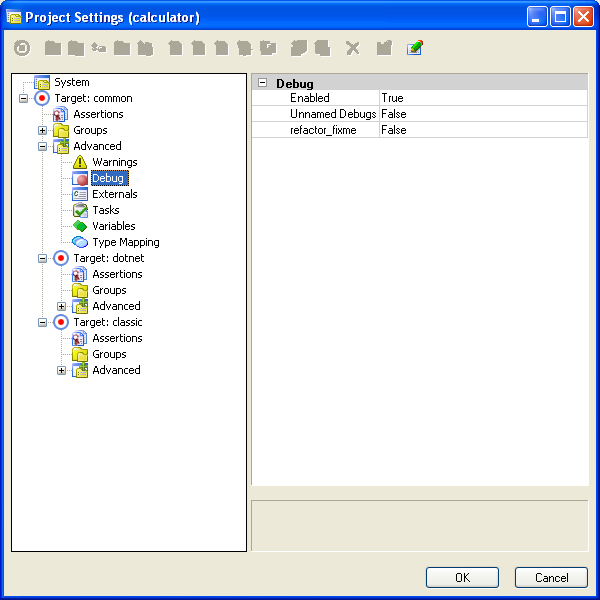Click the Tasks checkmark icon
This screenshot has width=600, height=600.
(x=80, y=210)
